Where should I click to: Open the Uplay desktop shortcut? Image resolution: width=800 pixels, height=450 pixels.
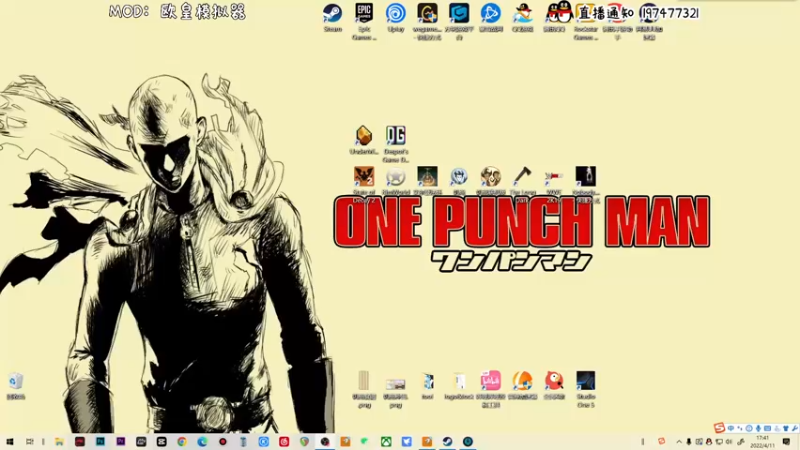click(395, 17)
